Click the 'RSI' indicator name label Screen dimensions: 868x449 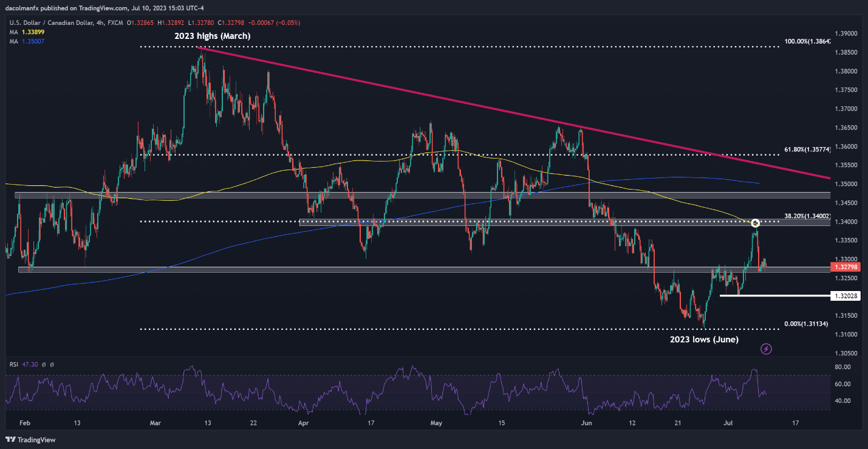click(x=14, y=365)
